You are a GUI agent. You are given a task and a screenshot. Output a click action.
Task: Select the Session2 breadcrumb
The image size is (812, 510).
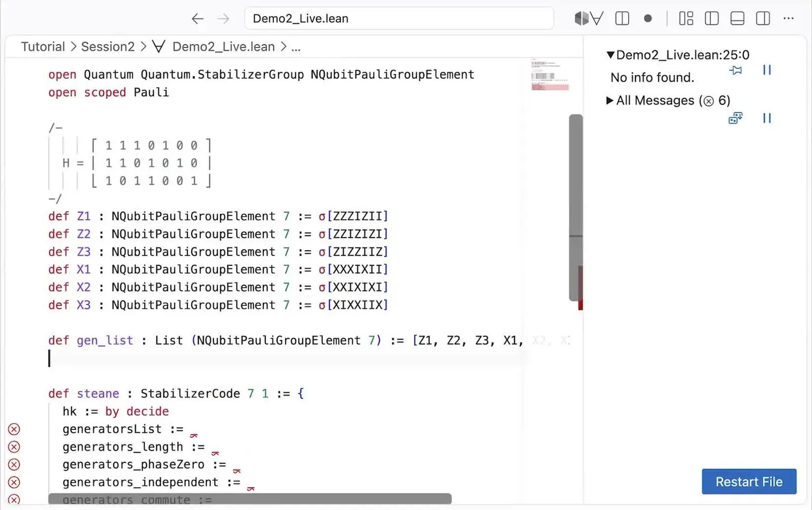click(108, 47)
